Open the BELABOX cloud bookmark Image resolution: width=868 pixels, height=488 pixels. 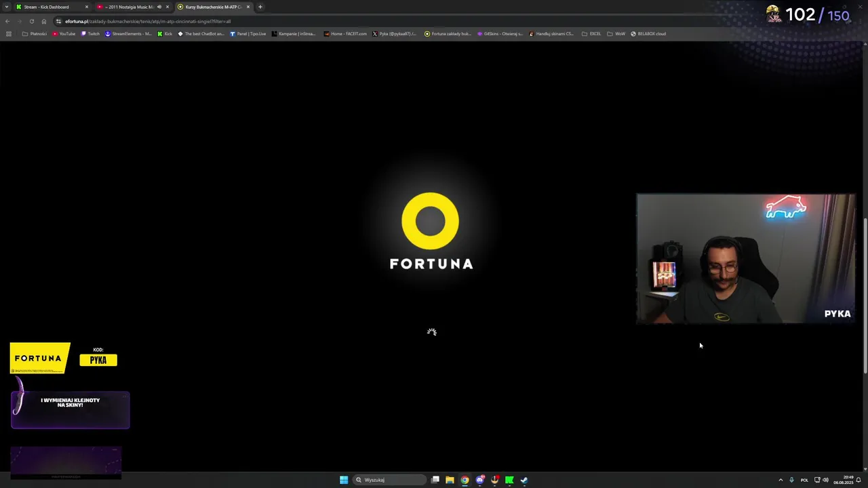648,34
